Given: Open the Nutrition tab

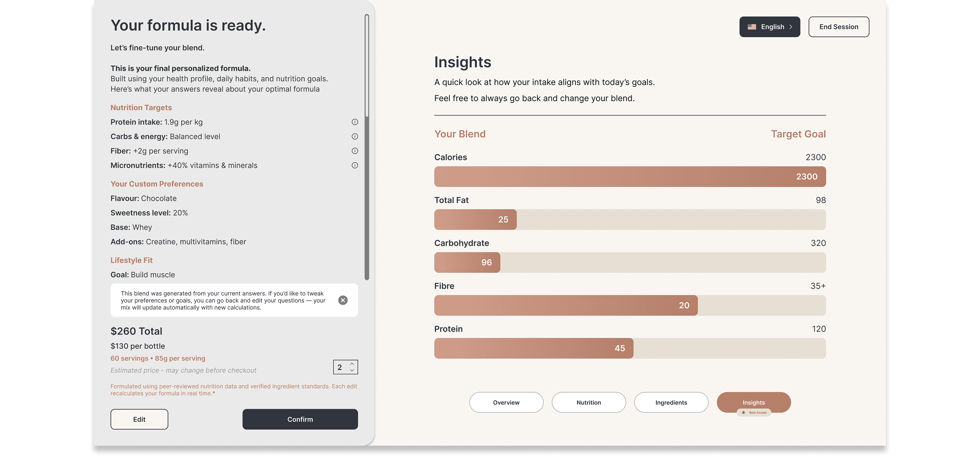Looking at the screenshot, I should [589, 402].
